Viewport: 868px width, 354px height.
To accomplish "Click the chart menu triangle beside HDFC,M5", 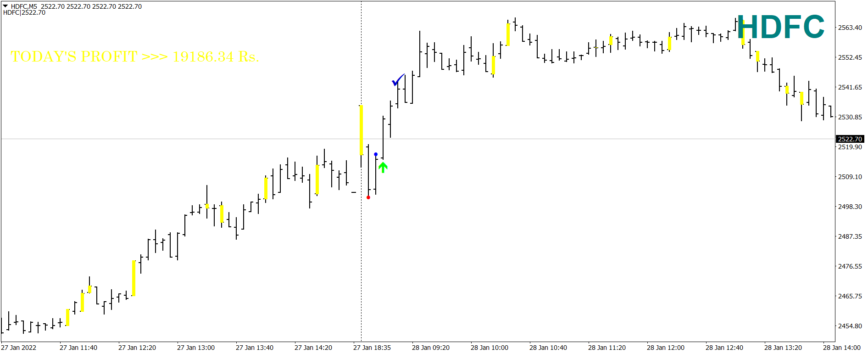I will click(x=6, y=6).
